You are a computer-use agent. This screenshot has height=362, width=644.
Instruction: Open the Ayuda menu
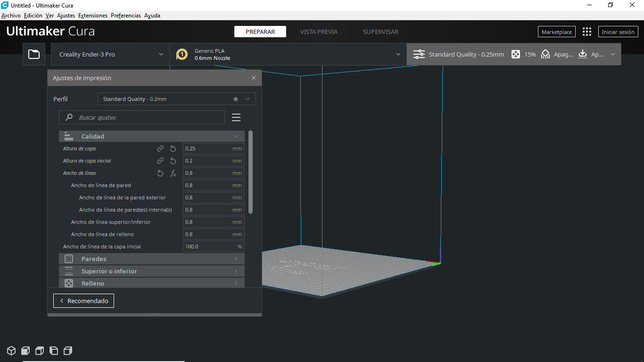point(152,16)
